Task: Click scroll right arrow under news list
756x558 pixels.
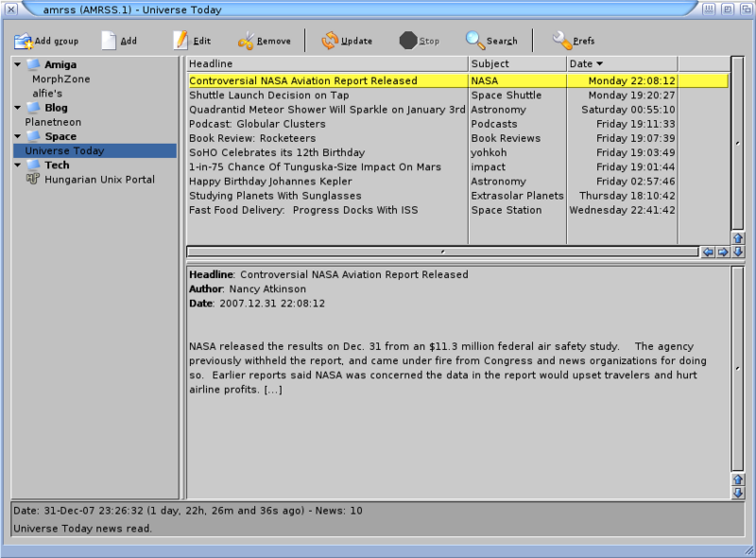Action: click(x=722, y=252)
